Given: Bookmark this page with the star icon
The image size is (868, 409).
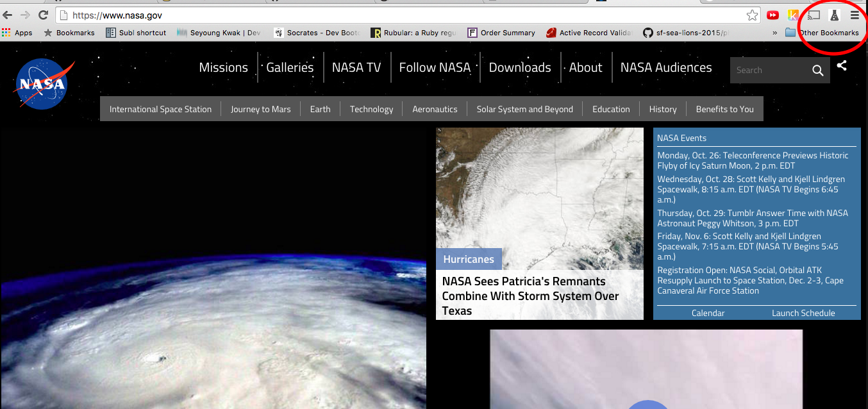Looking at the screenshot, I should click(x=752, y=15).
